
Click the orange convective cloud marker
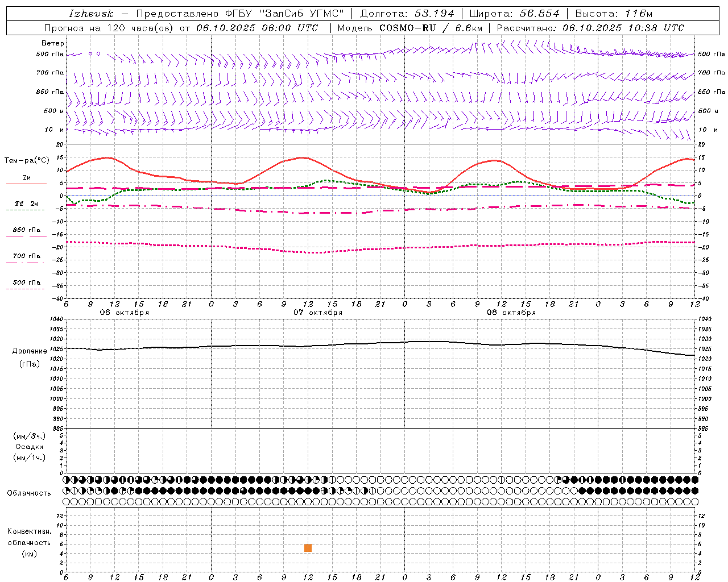[308, 548]
